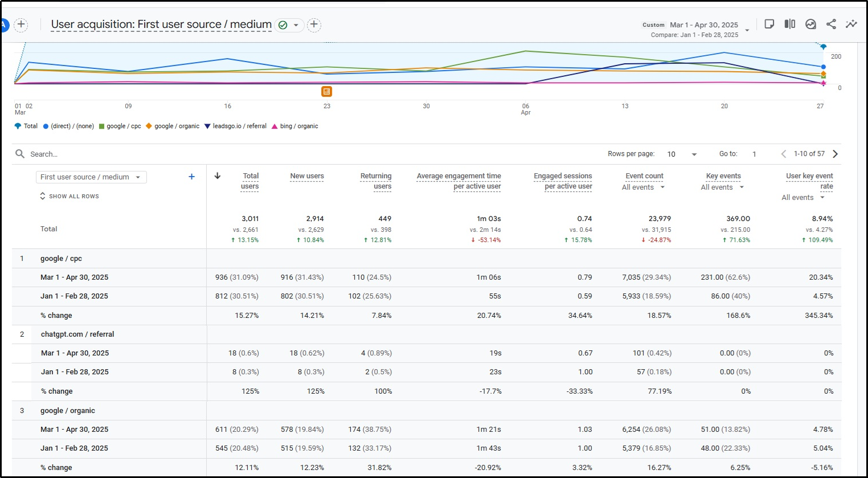The width and height of the screenshot is (868, 478).
Task: Open the notes panel icon
Action: click(x=769, y=24)
